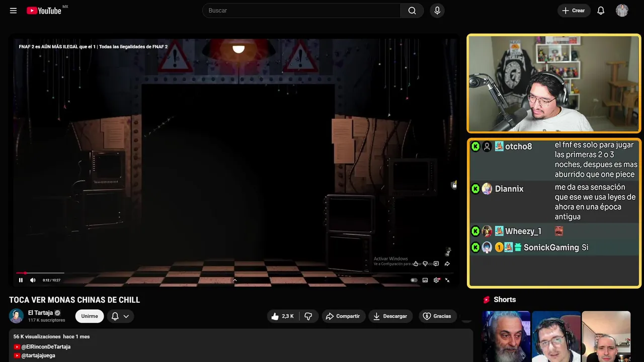
Task: Click Diannix username in chat
Action: coord(509,189)
